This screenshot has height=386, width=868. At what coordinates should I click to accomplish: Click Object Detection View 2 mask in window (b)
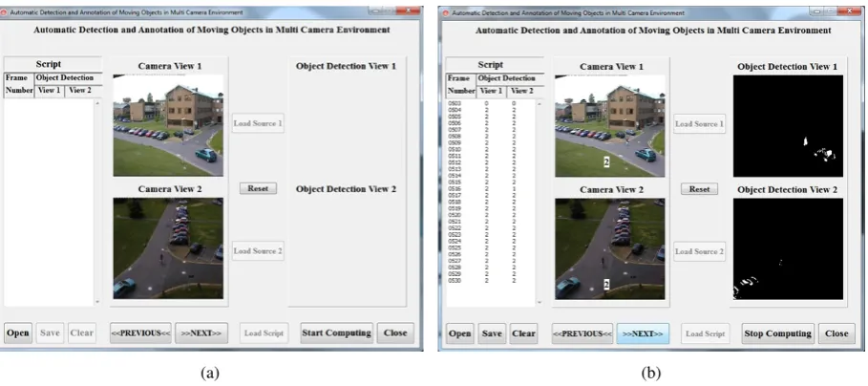[x=789, y=248]
